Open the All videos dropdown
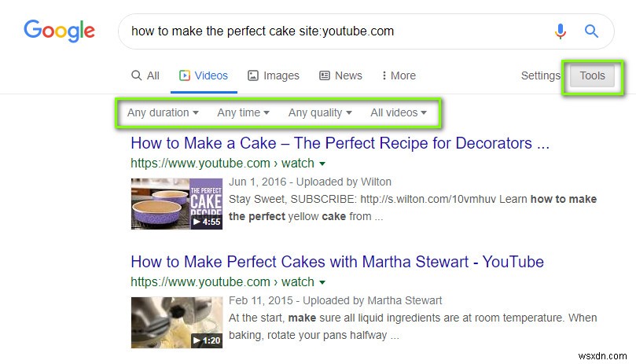The image size is (636, 364). [399, 112]
